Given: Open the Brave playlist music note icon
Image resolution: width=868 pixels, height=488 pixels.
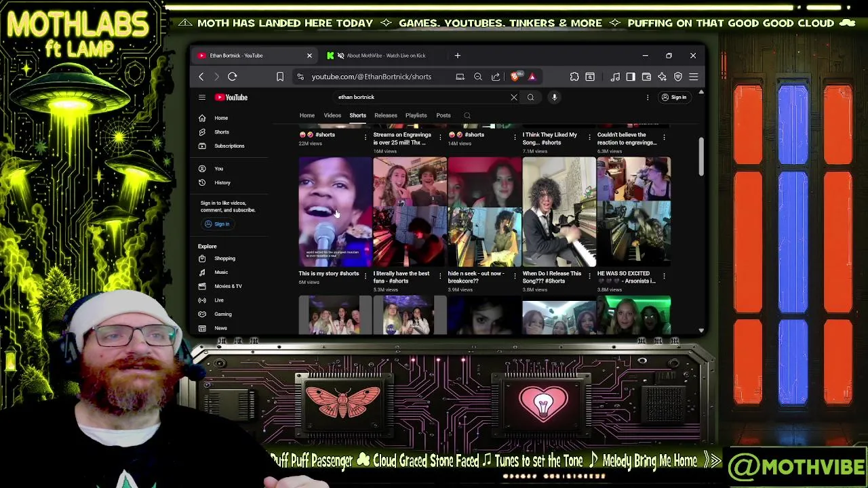Looking at the screenshot, I should 615,77.
